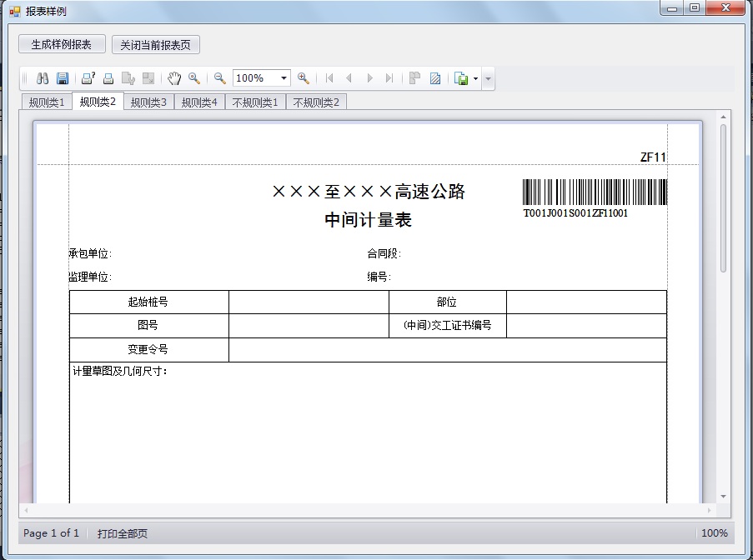Image resolution: width=753 pixels, height=560 pixels.
Task: Open the export format dropdown arrow
Action: click(475, 78)
